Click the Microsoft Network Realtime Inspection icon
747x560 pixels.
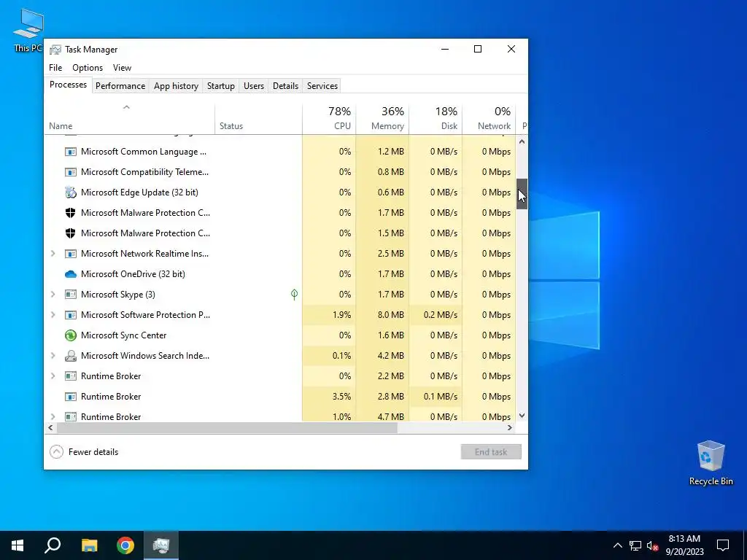(x=71, y=254)
